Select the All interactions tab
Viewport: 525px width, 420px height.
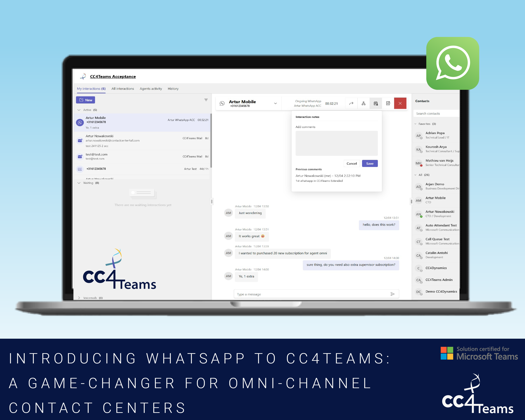point(122,89)
